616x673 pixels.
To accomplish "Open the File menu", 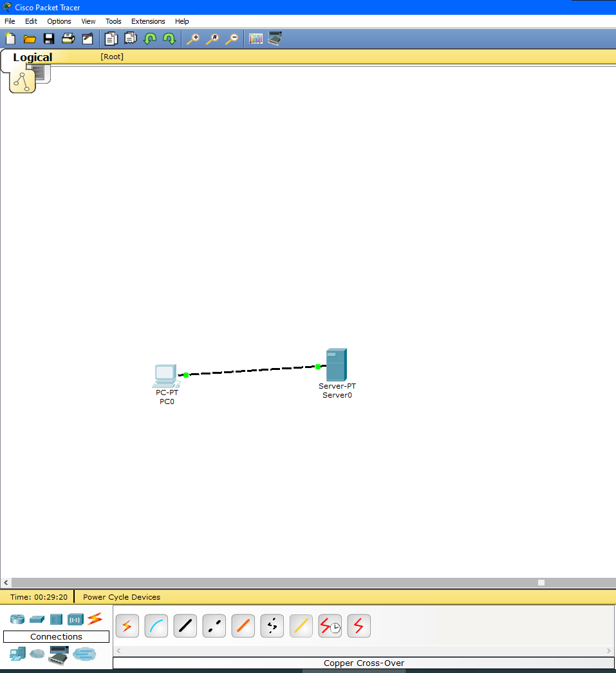I will (10, 21).
